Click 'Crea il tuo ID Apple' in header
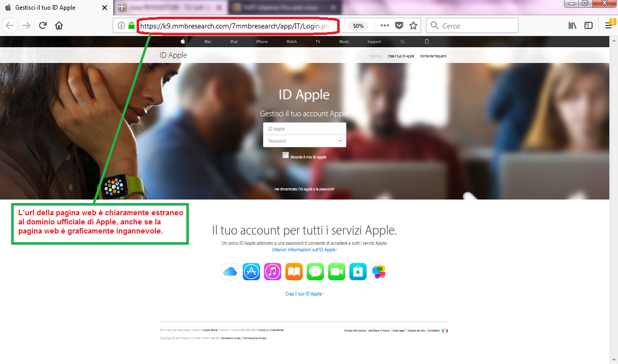 point(401,56)
